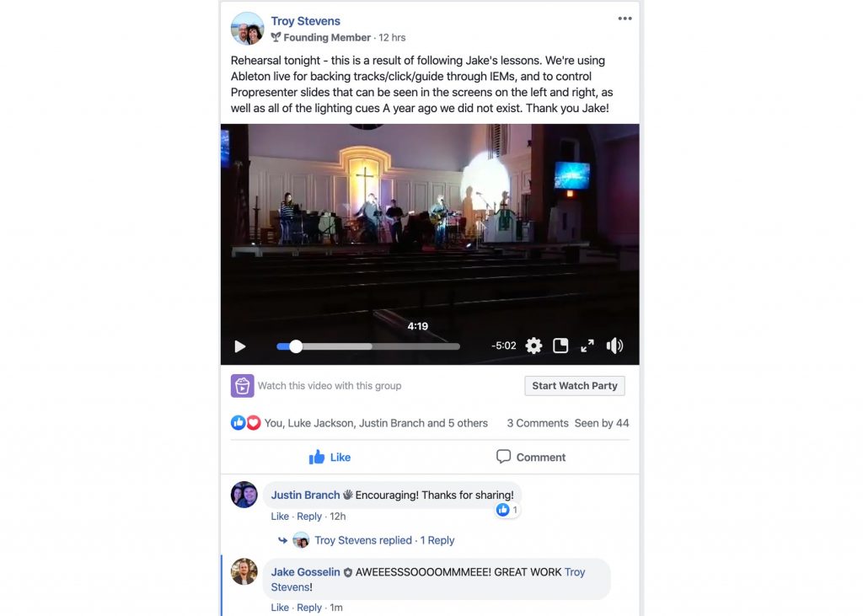The height and width of the screenshot is (616, 863).
Task: Open Troy Stevens profile name link
Action: pyautogui.click(x=305, y=21)
